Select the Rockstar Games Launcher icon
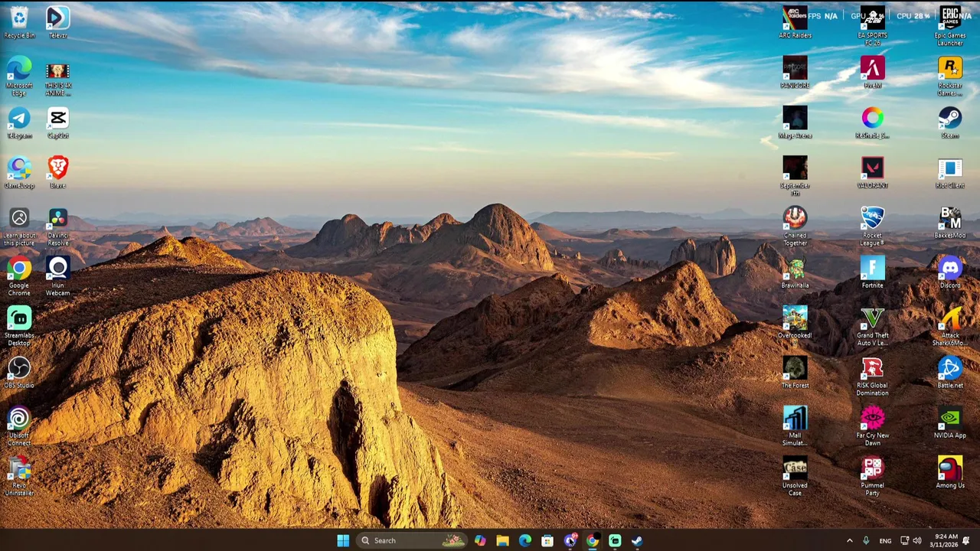This screenshot has height=551, width=980. click(950, 77)
